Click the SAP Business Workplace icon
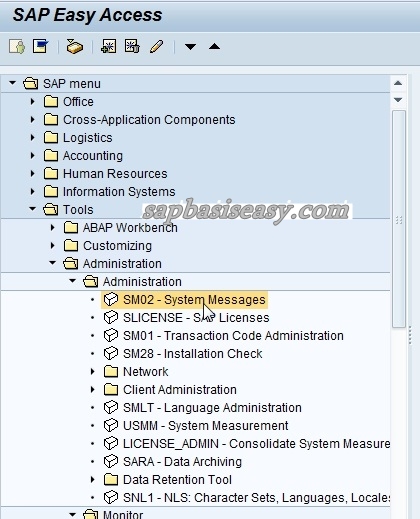The width and height of the screenshot is (420, 519). [75, 46]
